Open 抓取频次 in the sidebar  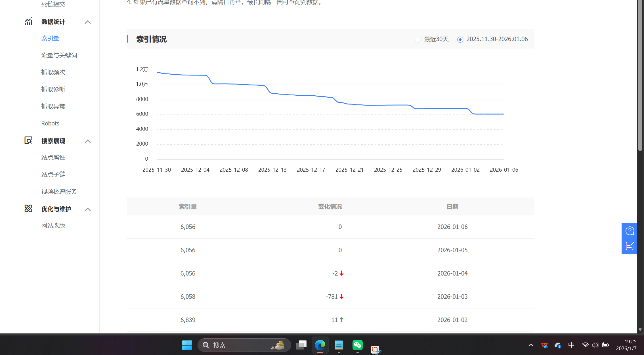pyautogui.click(x=53, y=72)
